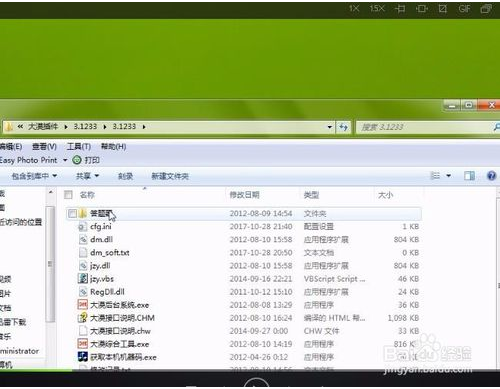The image size is (500, 389).
Task: Open the 帮助(H) menu
Action: (113, 147)
